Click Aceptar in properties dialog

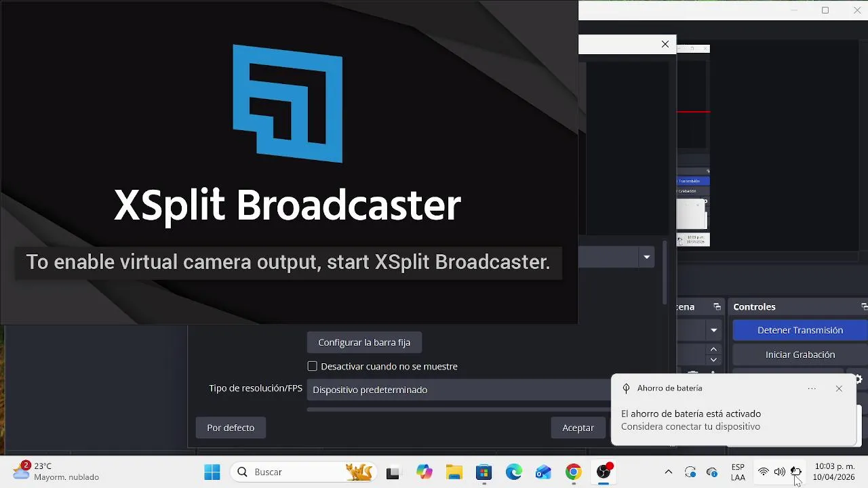(578, 428)
